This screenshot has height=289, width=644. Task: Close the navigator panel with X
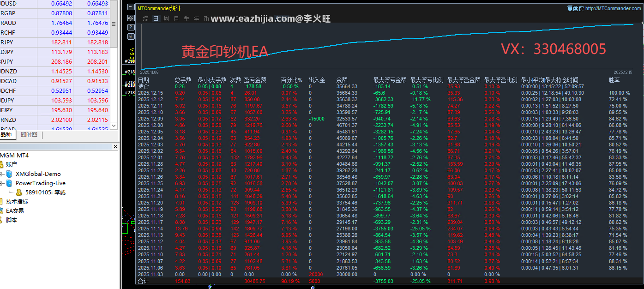pyautogui.click(x=116, y=147)
